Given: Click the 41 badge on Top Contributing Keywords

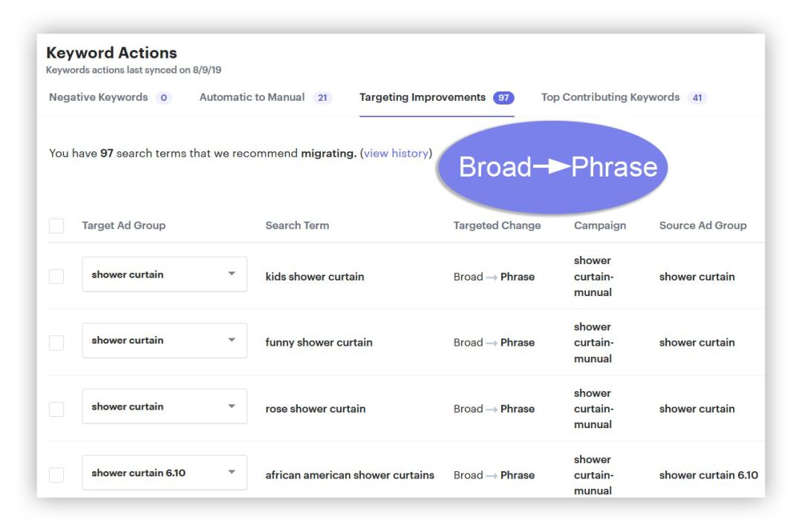Looking at the screenshot, I should [x=697, y=98].
